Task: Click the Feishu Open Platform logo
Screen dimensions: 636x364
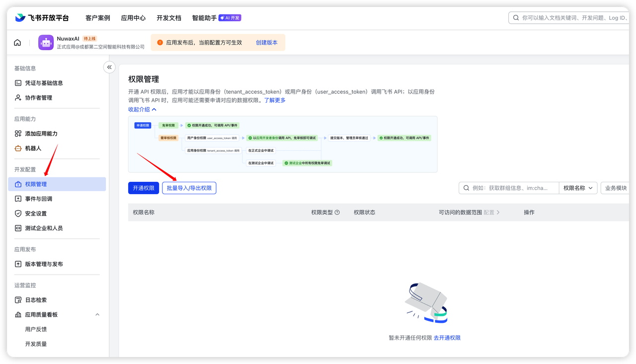Action: pos(42,18)
